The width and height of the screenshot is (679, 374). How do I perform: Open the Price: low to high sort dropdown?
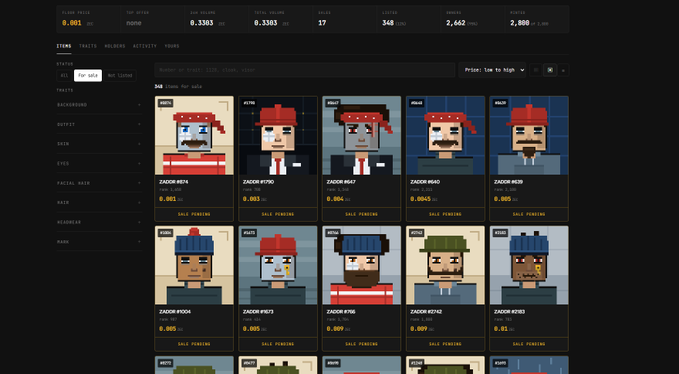(492, 70)
